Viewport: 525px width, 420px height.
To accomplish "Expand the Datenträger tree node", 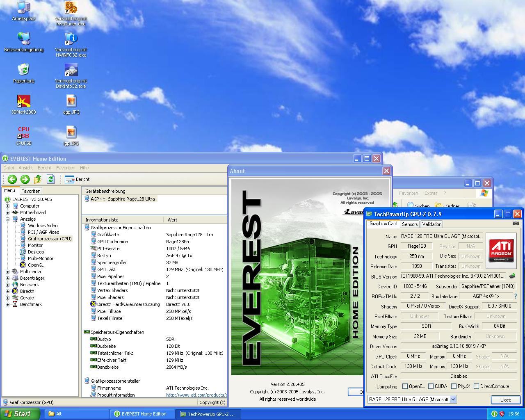I will pyautogui.click(x=7, y=278).
